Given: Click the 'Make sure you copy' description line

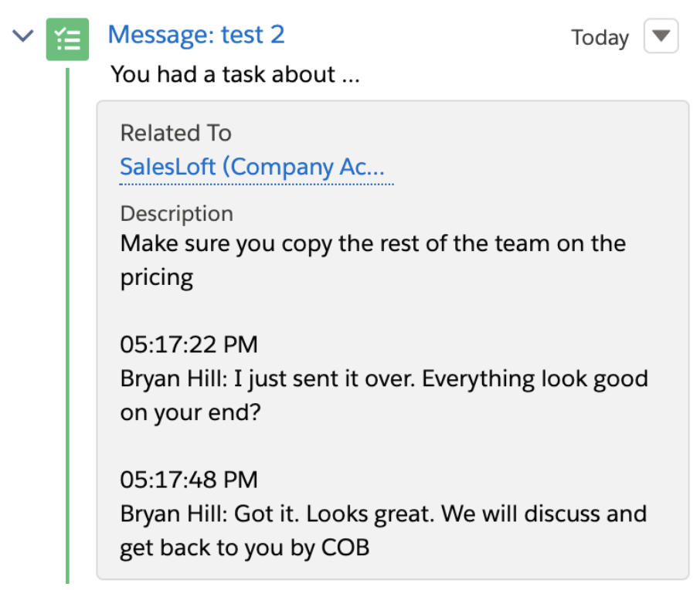Looking at the screenshot, I should tap(372, 244).
